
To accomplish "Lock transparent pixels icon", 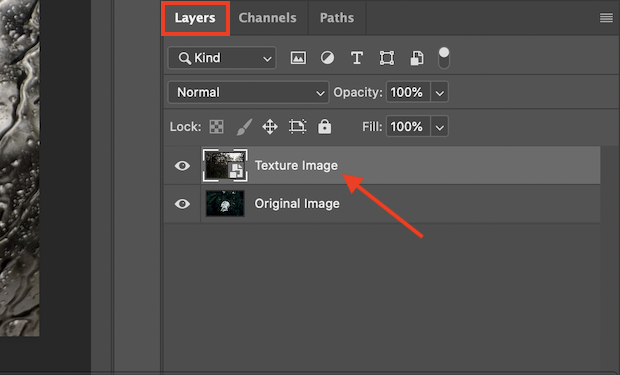I will pyautogui.click(x=216, y=127).
